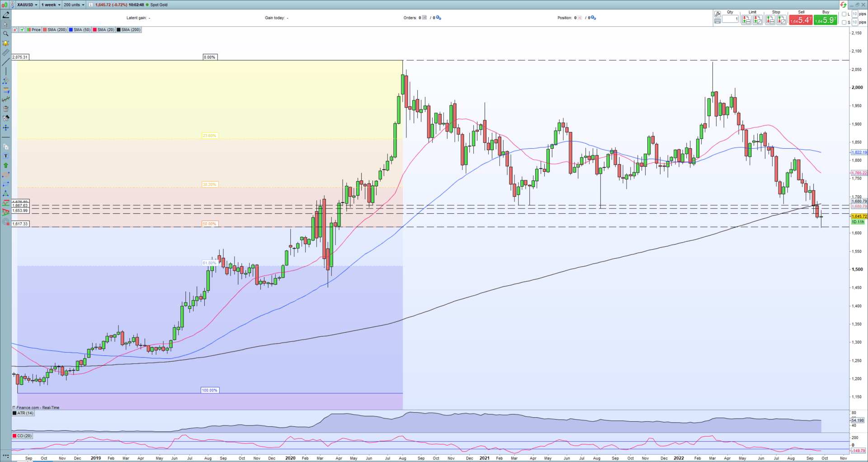Select the pencil drawing tool

(5, 15)
